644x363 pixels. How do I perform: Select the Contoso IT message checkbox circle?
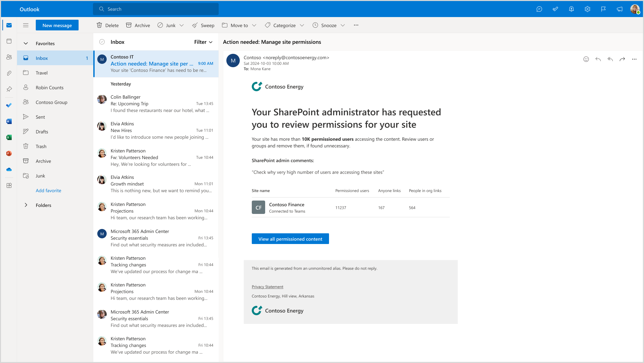[102, 59]
